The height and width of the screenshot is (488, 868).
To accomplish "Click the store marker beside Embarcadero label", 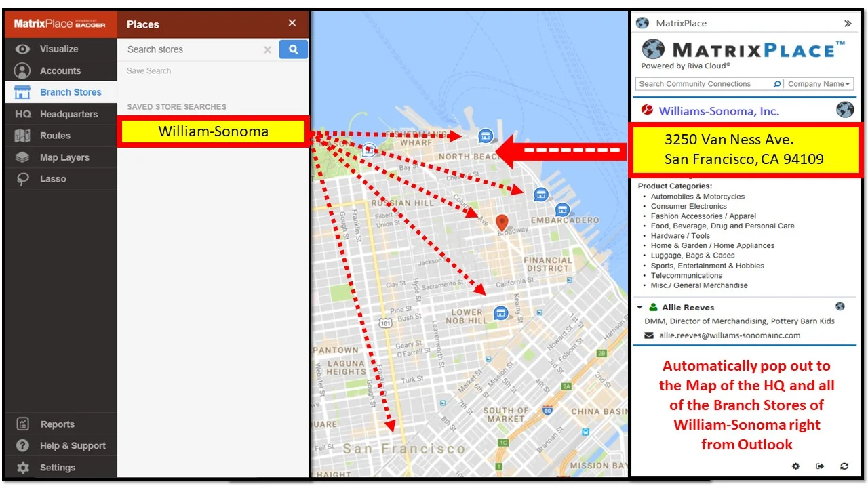I will [561, 209].
